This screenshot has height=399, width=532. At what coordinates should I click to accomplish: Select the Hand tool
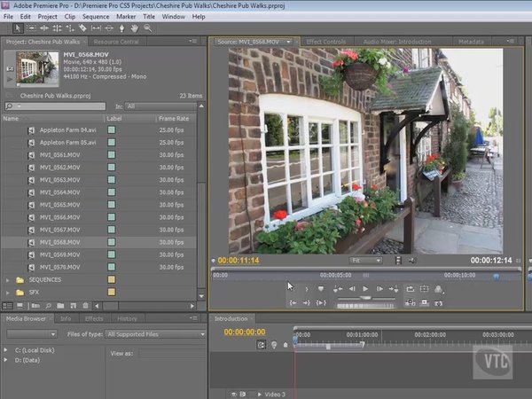135,28
